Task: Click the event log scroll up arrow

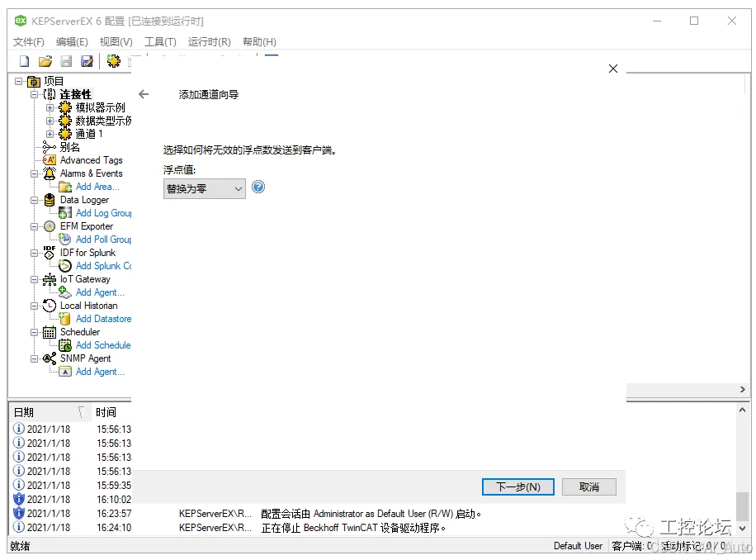Action: pyautogui.click(x=742, y=410)
